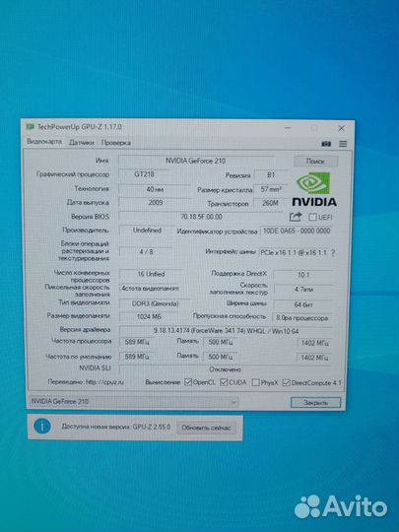Click the 16 Unified shaders value
Screen dimensions: 399x532
pos(151,274)
